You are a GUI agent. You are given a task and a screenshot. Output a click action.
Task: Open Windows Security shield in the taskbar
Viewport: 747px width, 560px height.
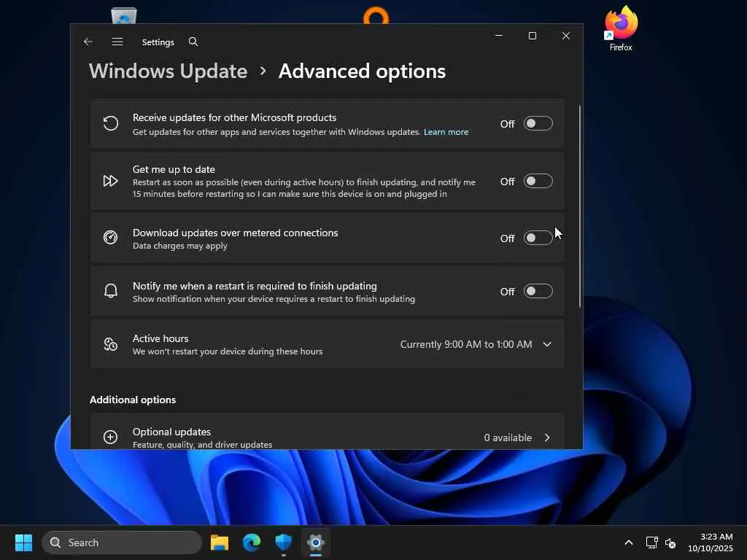click(x=284, y=542)
